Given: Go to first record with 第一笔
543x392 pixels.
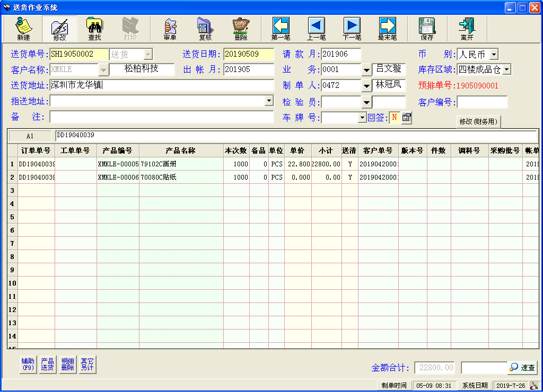Looking at the screenshot, I should tap(281, 29).
